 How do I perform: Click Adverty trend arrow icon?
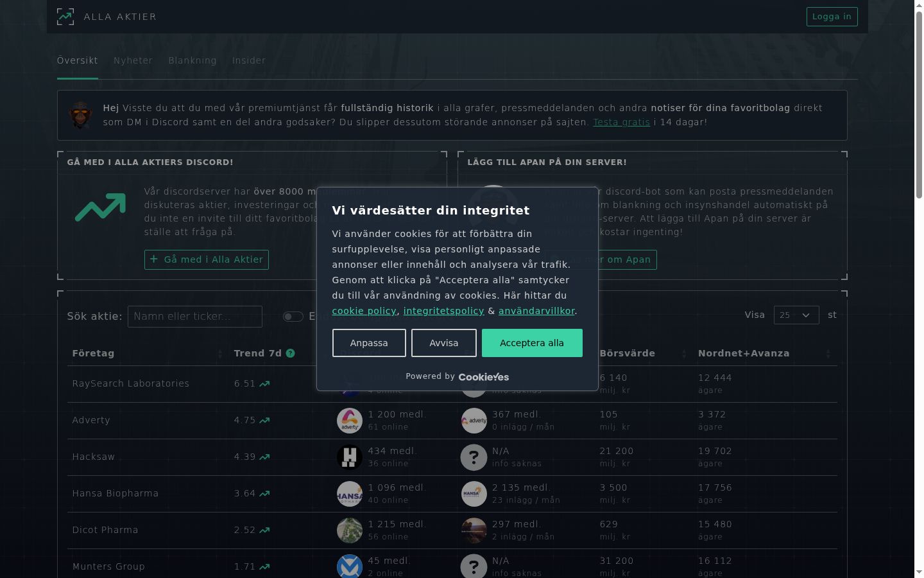264,421
